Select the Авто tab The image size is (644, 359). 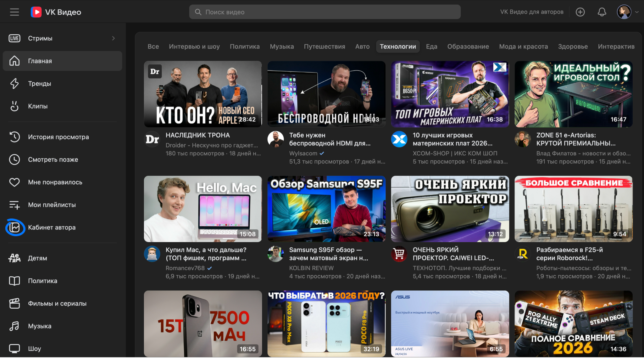pyautogui.click(x=362, y=47)
